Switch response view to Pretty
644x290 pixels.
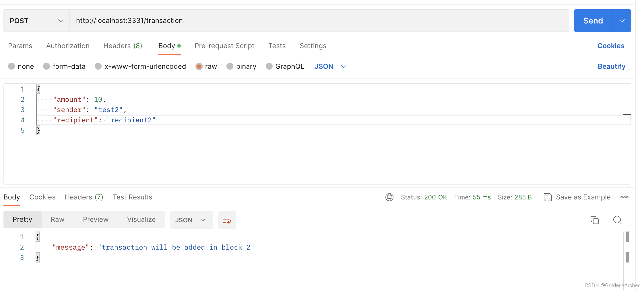pos(22,220)
